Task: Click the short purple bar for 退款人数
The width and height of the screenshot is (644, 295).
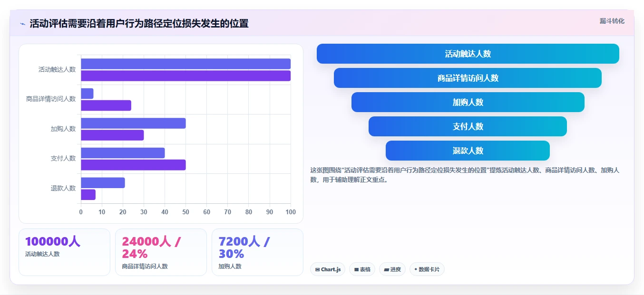Action: coord(88,194)
